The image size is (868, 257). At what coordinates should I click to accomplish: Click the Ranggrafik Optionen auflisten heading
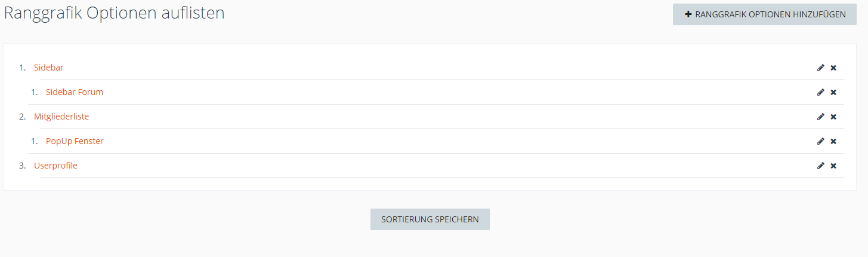pyautogui.click(x=114, y=13)
